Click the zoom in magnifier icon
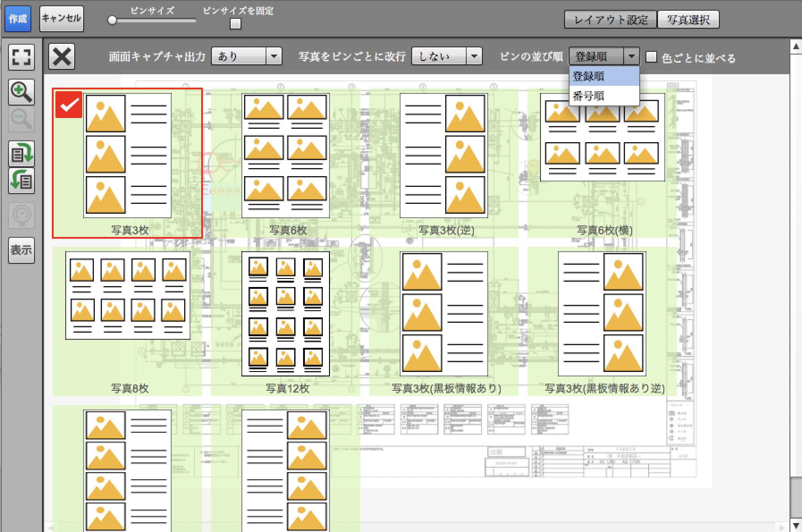Image resolution: width=802 pixels, height=532 pixels. click(21, 93)
